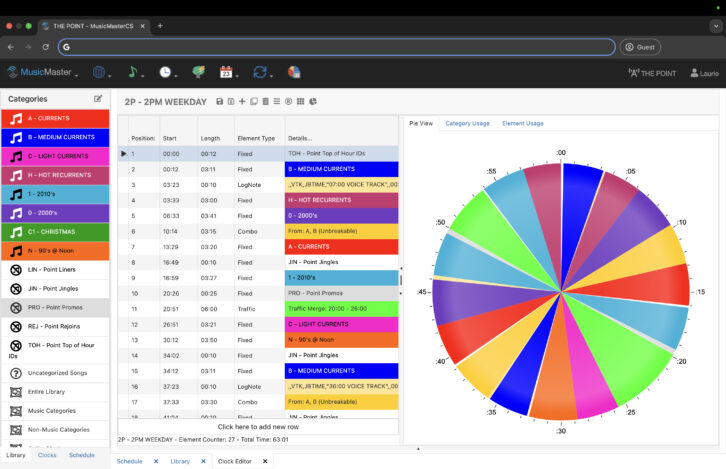Open a new browser tab
The width and height of the screenshot is (726, 469).
tap(160, 26)
